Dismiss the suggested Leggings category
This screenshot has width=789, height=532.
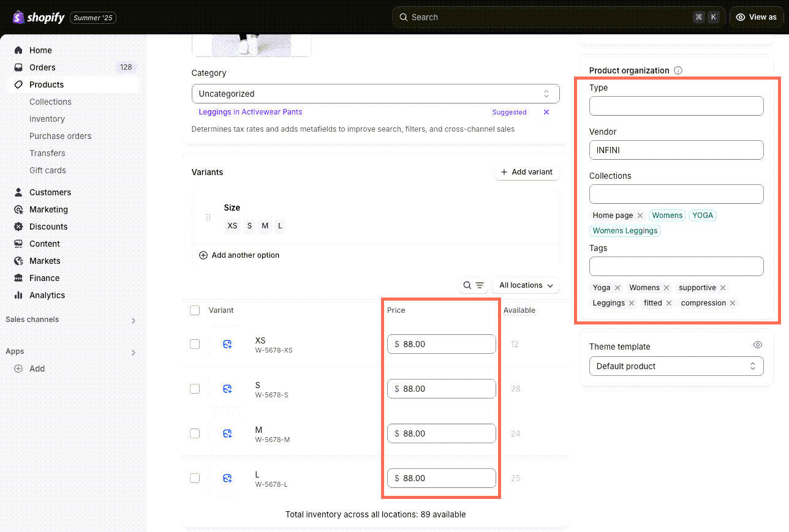(x=546, y=112)
